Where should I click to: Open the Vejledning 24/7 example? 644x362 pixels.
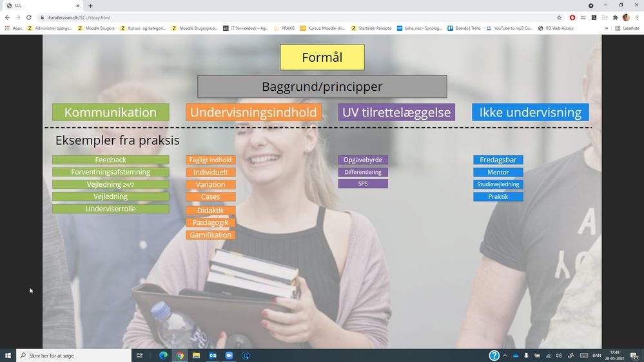pos(110,184)
